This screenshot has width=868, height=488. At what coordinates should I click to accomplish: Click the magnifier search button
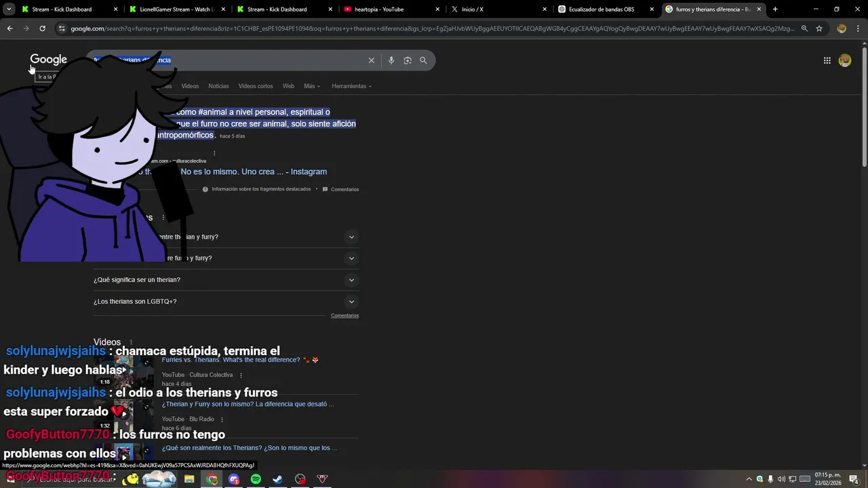click(x=423, y=60)
